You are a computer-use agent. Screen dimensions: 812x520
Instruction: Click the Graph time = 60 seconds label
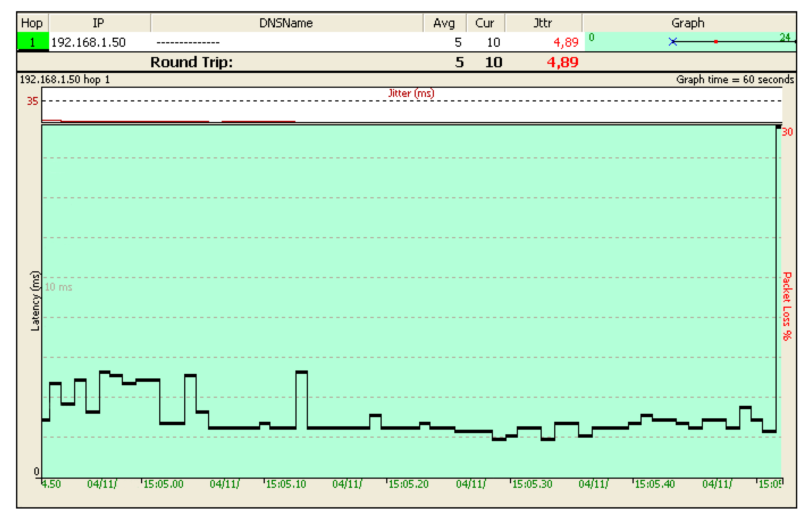click(x=735, y=79)
